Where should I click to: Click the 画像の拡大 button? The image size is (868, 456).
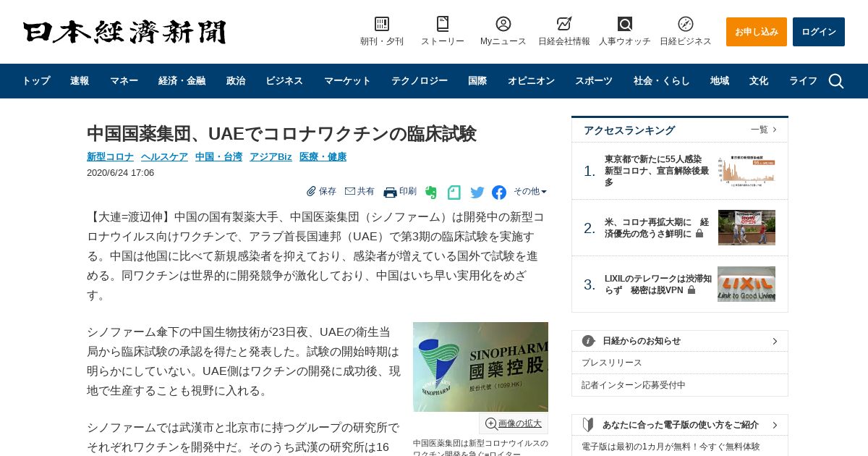(514, 423)
